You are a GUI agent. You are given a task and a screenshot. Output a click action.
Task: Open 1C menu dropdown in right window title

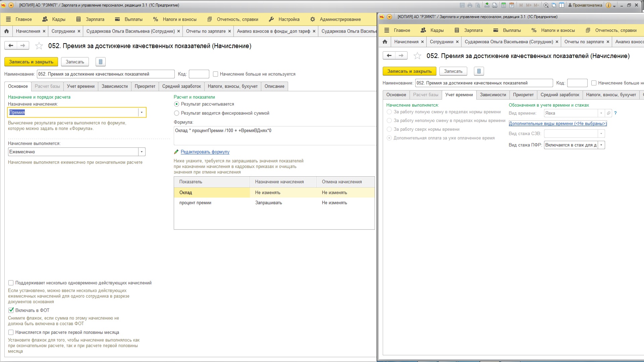pyautogui.click(x=389, y=17)
